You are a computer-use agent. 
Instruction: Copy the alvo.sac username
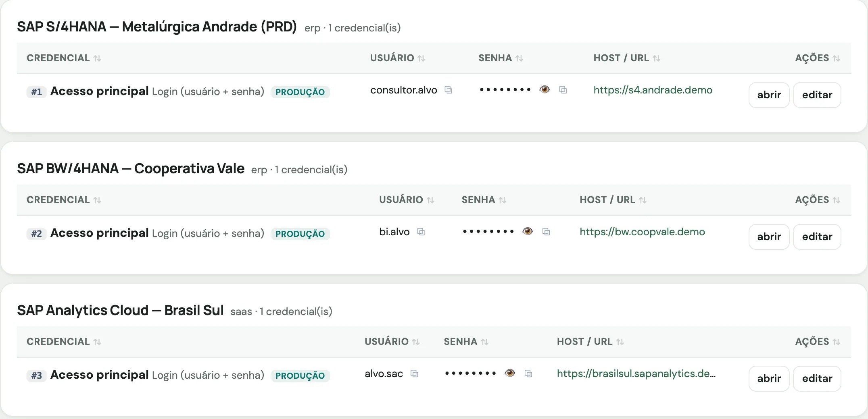pyautogui.click(x=414, y=373)
